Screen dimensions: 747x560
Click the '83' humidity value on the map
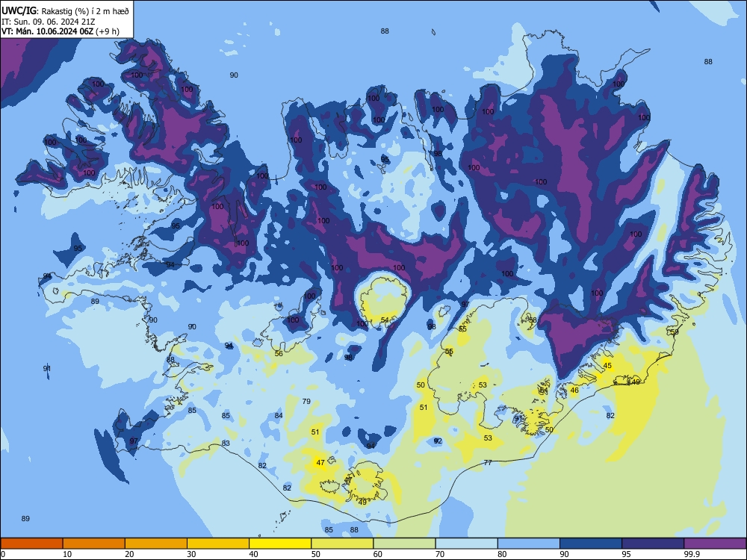click(x=226, y=443)
